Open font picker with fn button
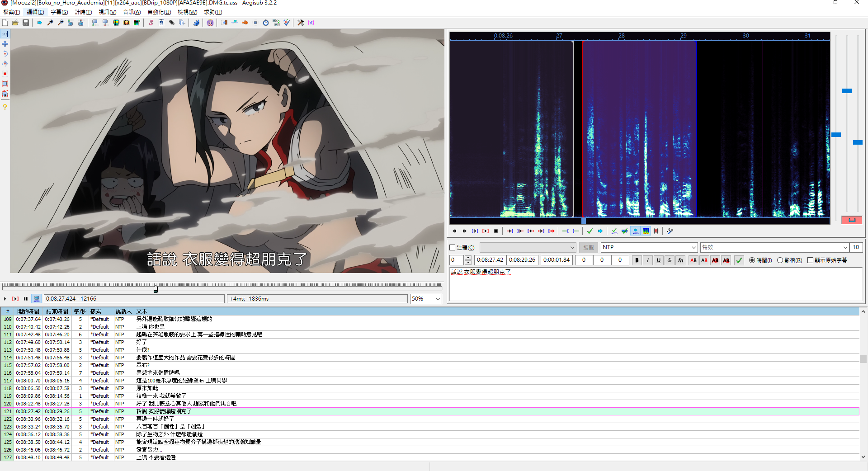 coord(680,260)
